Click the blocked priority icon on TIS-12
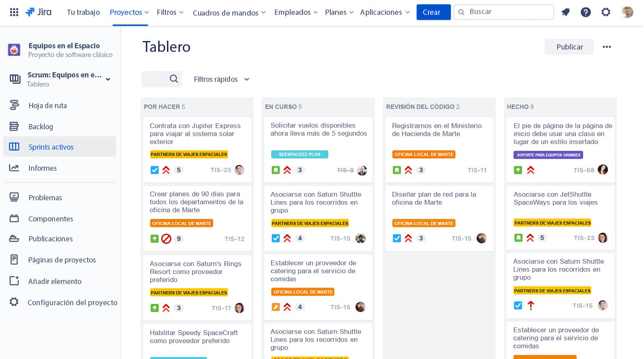 pyautogui.click(x=166, y=239)
